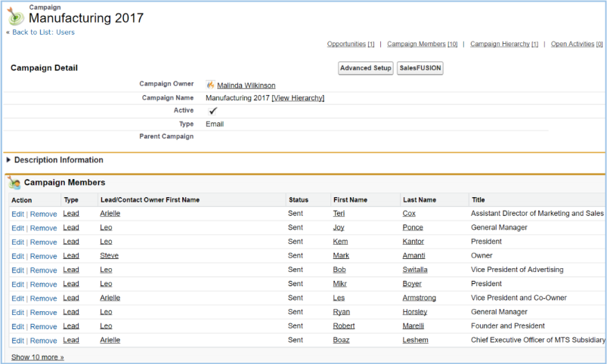Click the View Hierarchy link

(298, 98)
